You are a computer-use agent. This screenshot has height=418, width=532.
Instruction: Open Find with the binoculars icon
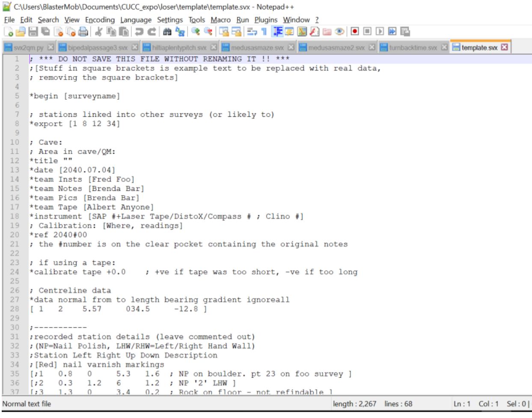coord(167,32)
